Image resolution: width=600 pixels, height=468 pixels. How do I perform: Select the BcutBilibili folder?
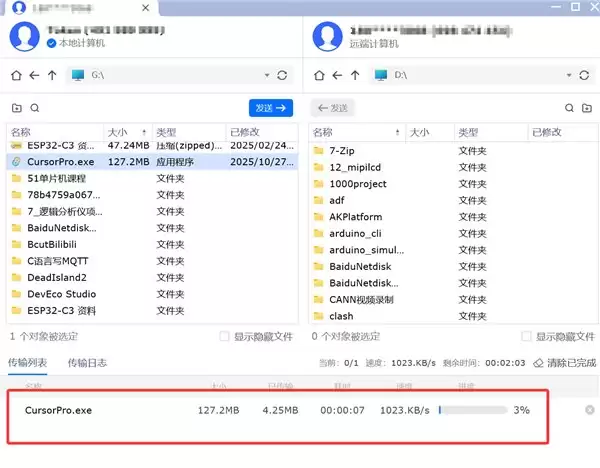pos(152,245)
